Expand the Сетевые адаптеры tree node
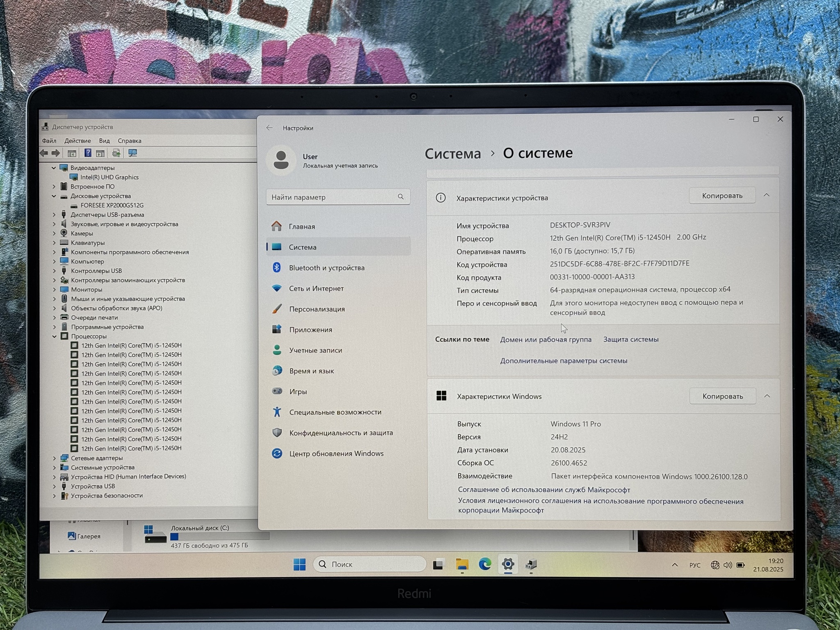 [54, 458]
